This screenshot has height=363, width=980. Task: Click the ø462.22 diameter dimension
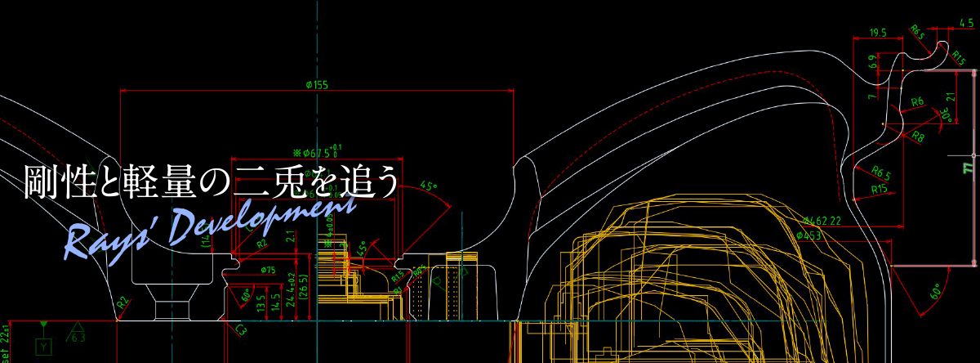(x=823, y=221)
